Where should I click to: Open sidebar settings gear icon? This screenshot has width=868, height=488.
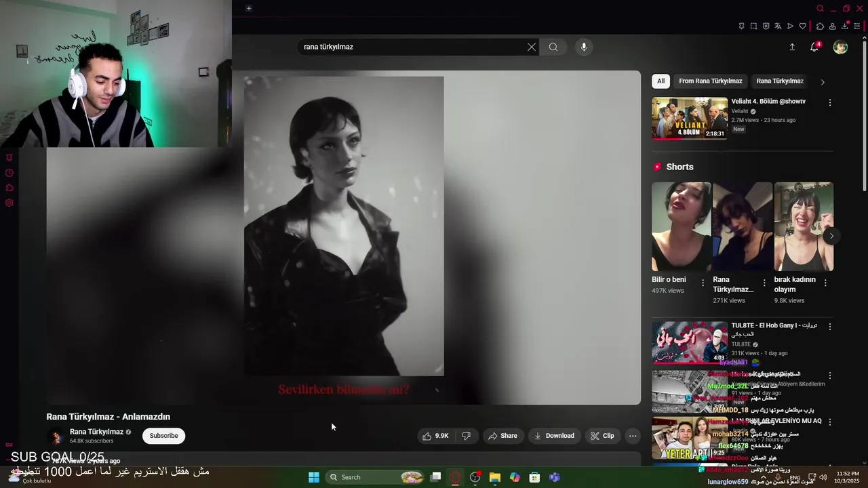pyautogui.click(x=9, y=203)
